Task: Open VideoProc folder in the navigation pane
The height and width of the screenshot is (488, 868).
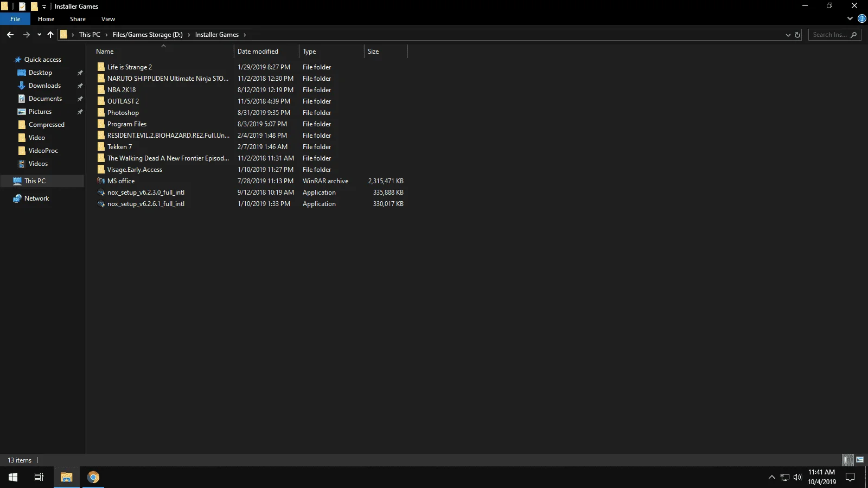Action: coord(43,151)
